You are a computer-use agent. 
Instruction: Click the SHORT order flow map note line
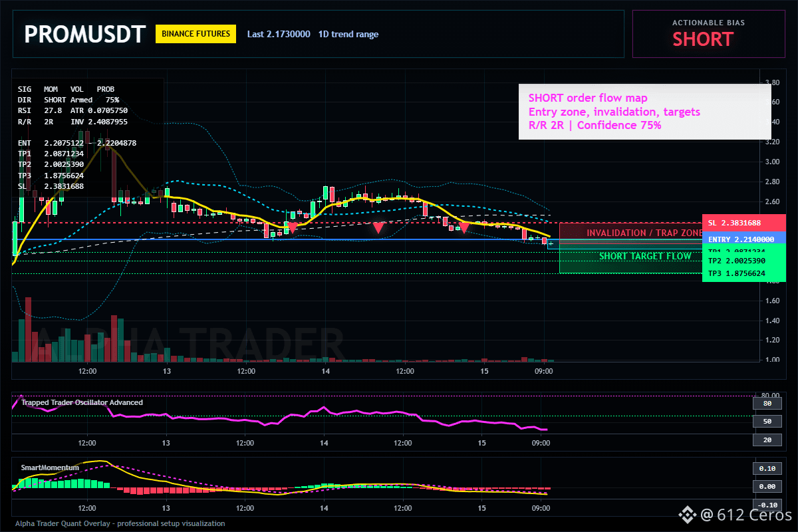click(x=588, y=98)
